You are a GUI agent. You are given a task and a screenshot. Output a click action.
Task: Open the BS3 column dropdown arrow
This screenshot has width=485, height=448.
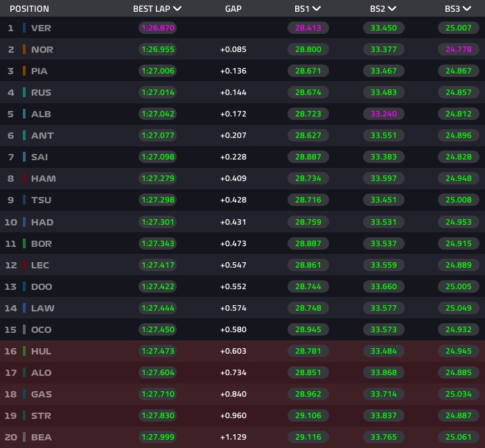coord(467,9)
